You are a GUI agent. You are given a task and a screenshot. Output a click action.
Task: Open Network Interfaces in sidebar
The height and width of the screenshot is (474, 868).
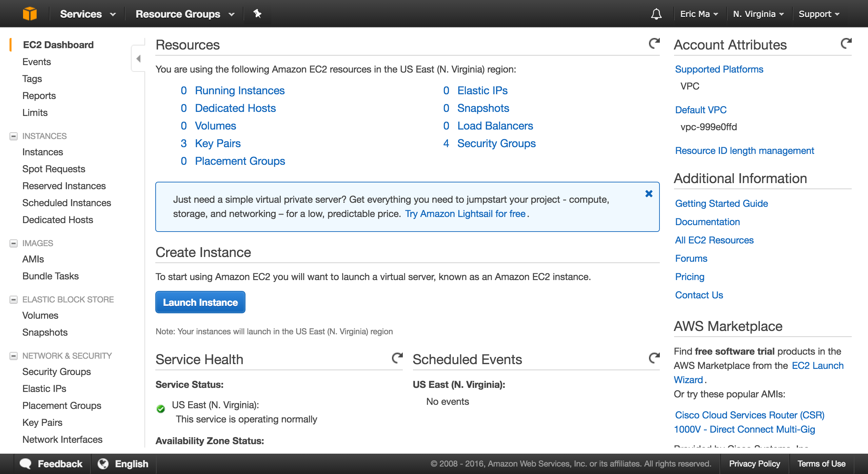(62, 439)
